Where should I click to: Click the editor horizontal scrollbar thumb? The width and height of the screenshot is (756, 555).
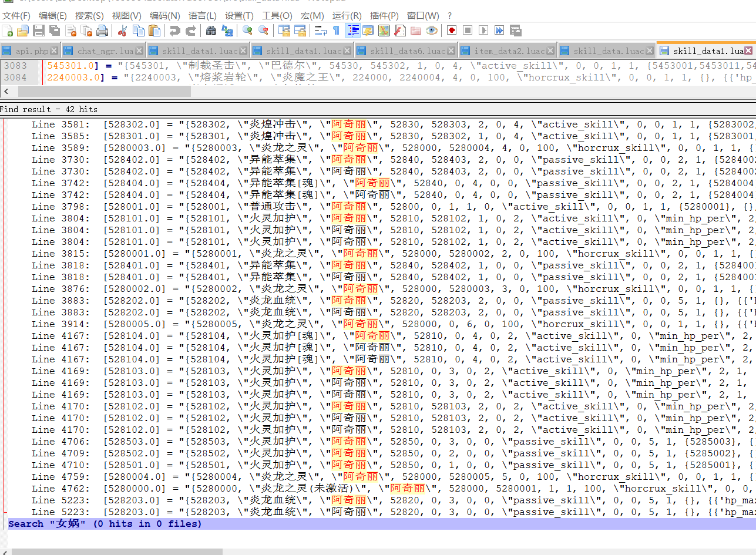pyautogui.click(x=105, y=91)
